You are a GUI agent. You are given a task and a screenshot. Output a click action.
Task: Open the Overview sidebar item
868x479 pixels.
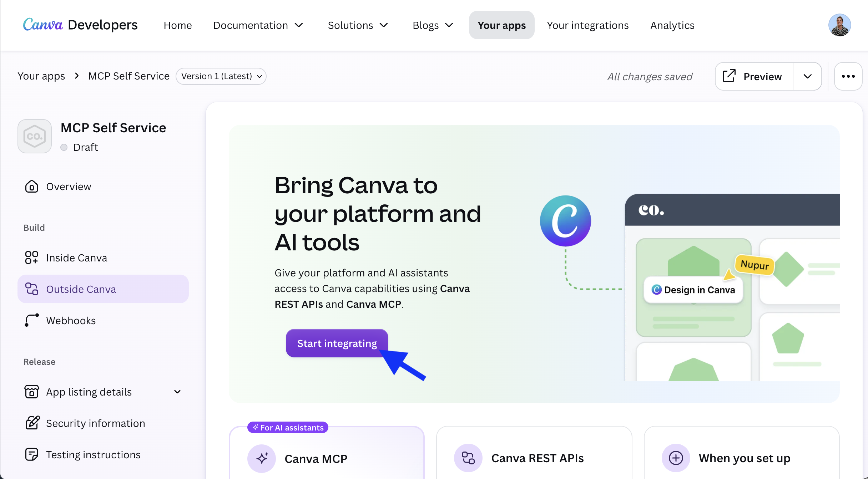(103, 187)
